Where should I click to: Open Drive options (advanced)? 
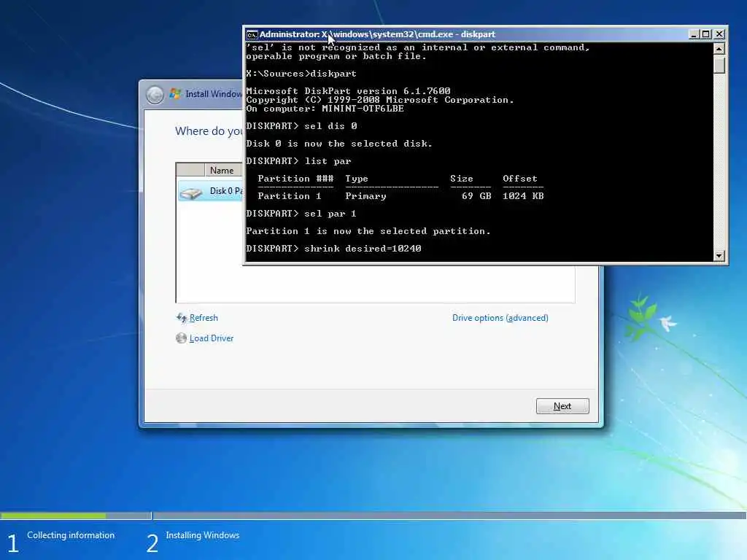point(500,318)
